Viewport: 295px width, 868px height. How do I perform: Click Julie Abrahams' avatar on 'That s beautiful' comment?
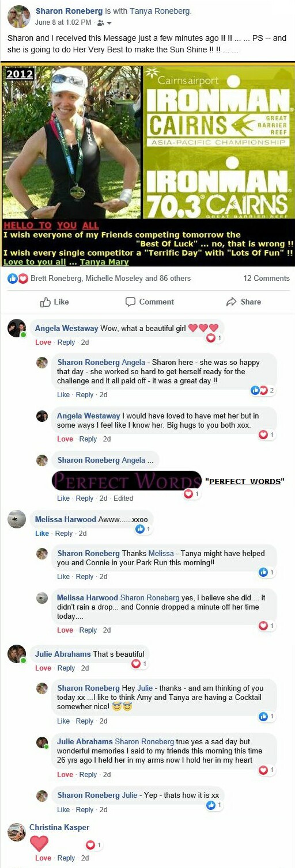[17, 654]
